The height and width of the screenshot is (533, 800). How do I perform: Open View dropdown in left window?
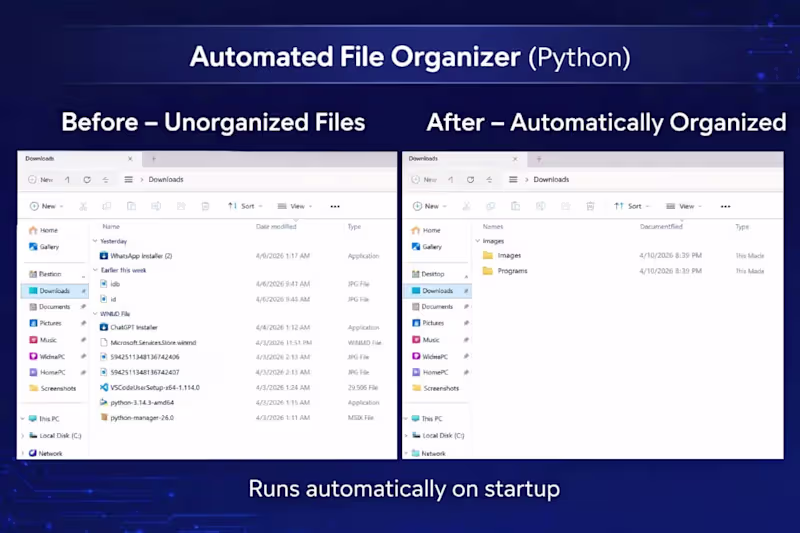click(295, 206)
